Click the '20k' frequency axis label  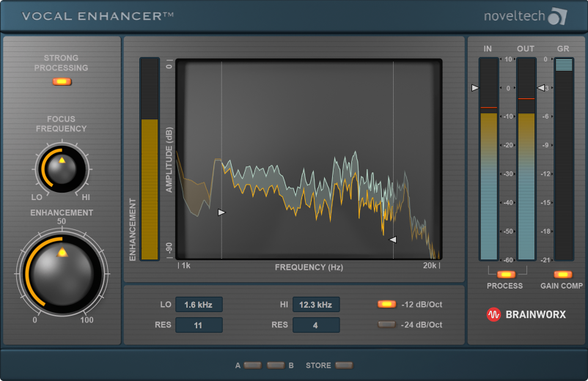[x=430, y=266]
